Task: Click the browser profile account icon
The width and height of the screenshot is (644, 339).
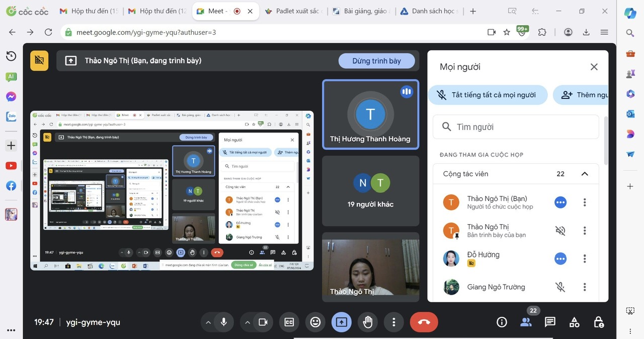Action: coord(568,32)
